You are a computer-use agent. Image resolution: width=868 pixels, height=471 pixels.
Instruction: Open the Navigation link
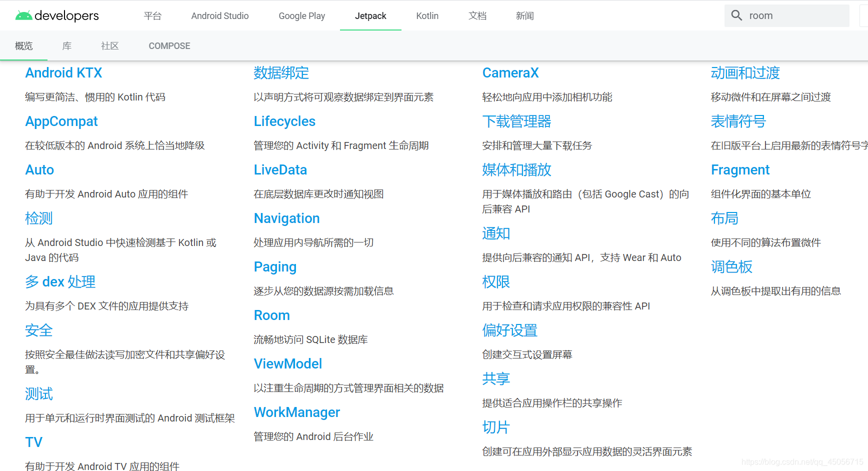[287, 218]
